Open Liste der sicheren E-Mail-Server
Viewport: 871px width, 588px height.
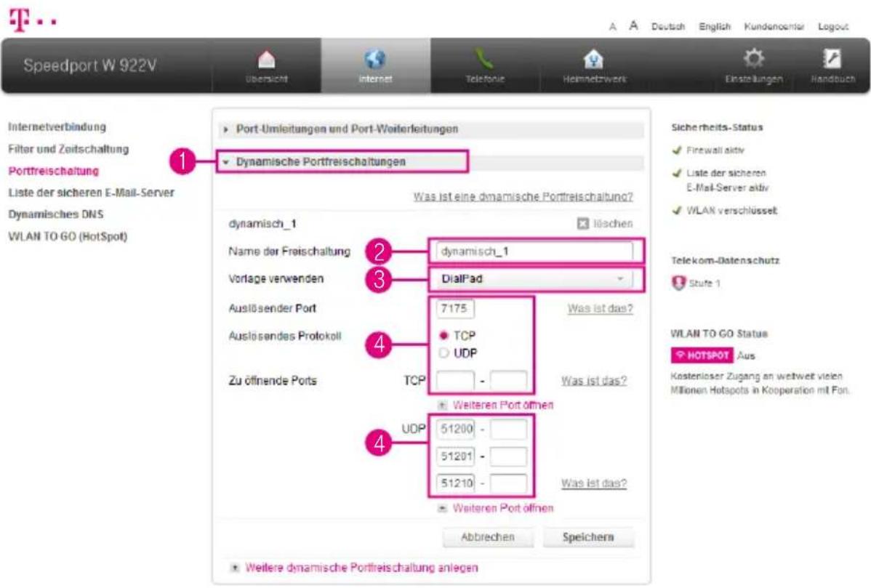click(x=91, y=193)
